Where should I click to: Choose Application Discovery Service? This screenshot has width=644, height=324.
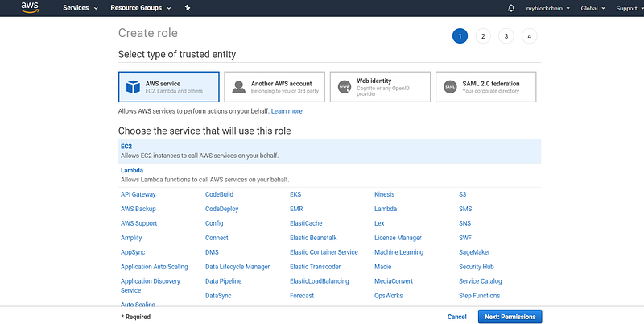pyautogui.click(x=151, y=285)
